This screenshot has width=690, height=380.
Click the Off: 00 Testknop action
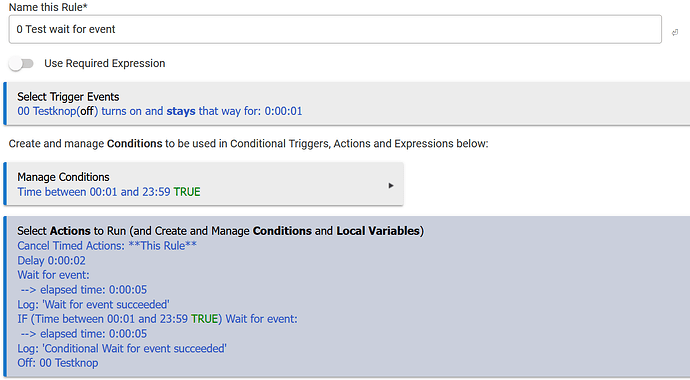(x=58, y=363)
